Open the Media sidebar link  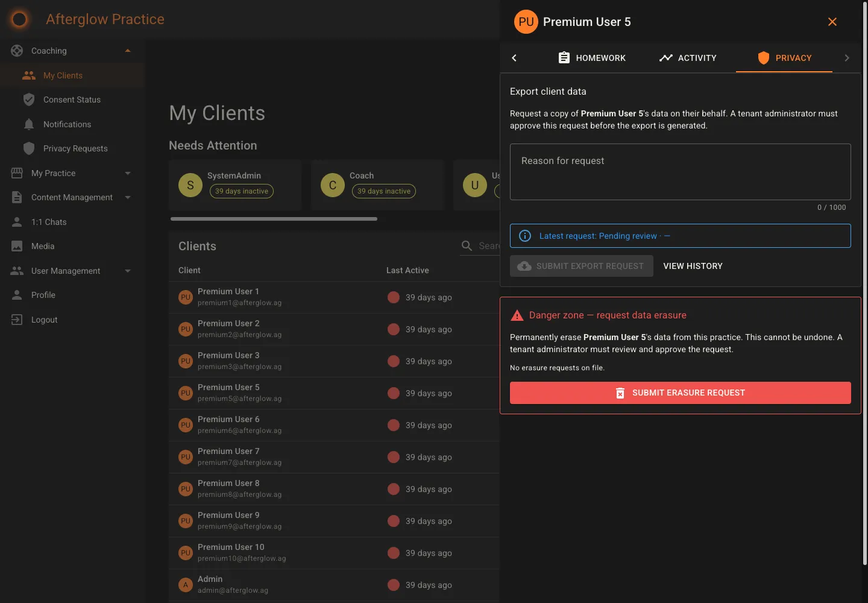[x=72, y=246]
